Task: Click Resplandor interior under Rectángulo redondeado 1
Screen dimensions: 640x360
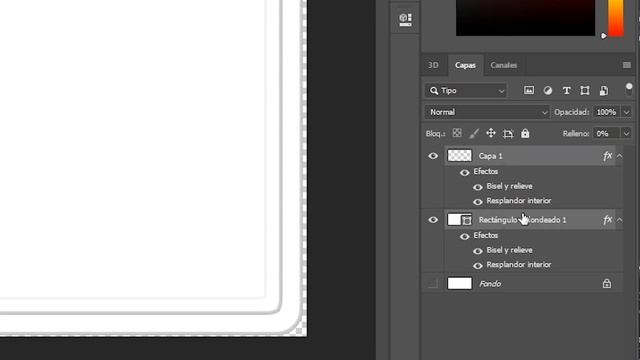Action: click(x=519, y=265)
